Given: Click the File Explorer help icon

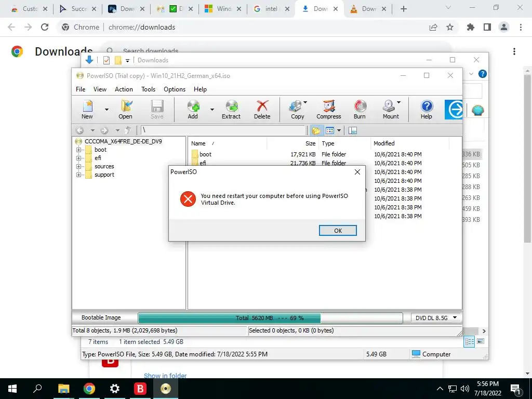Looking at the screenshot, I should coord(483,74).
